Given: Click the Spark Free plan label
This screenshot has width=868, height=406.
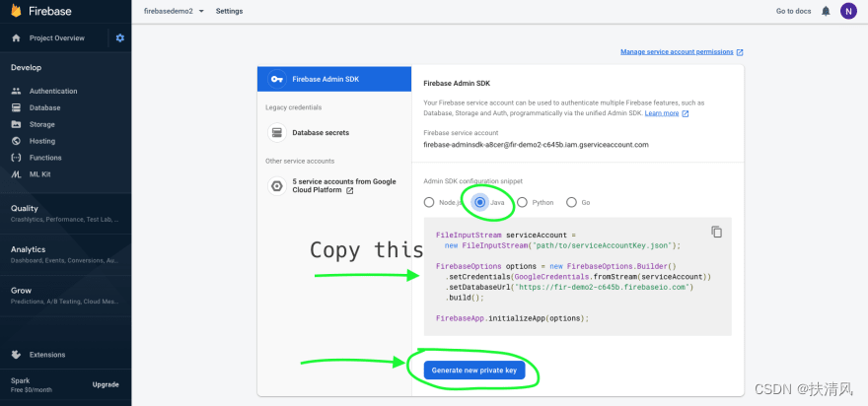Looking at the screenshot, I should pos(32,385).
